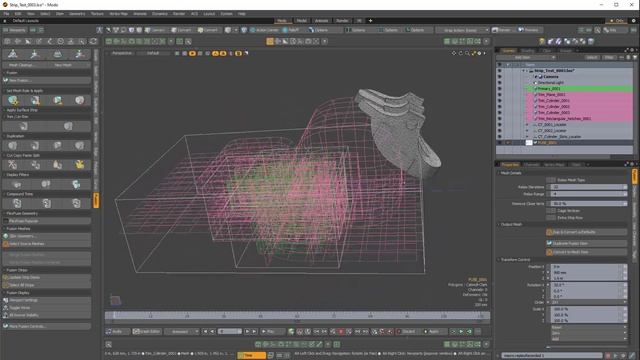Toggle visibility eye for Trim_Rectangular_hatches_0001
This screenshot has width=640, height=360.
point(500,119)
